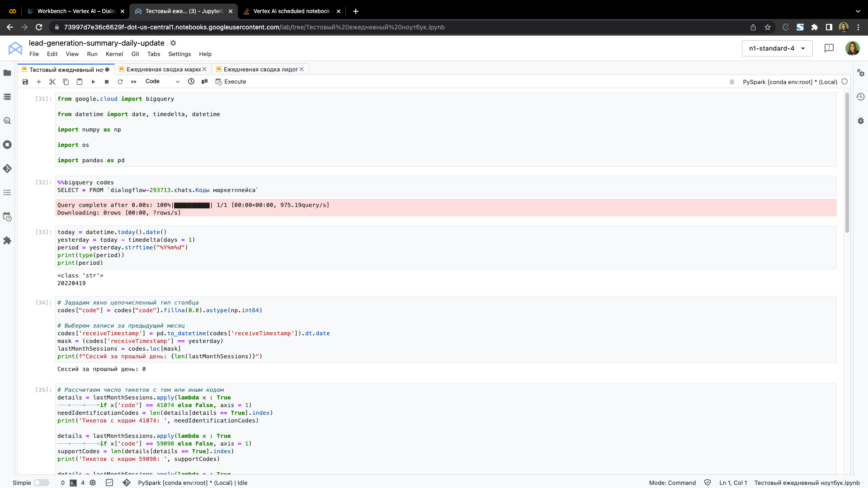The height and width of the screenshot is (488, 868).
Task: Run the selected cell with the play icon
Action: click(93, 82)
